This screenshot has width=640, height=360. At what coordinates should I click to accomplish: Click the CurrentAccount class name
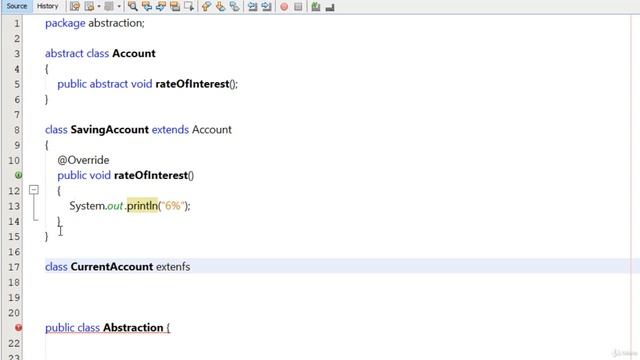(x=112, y=267)
